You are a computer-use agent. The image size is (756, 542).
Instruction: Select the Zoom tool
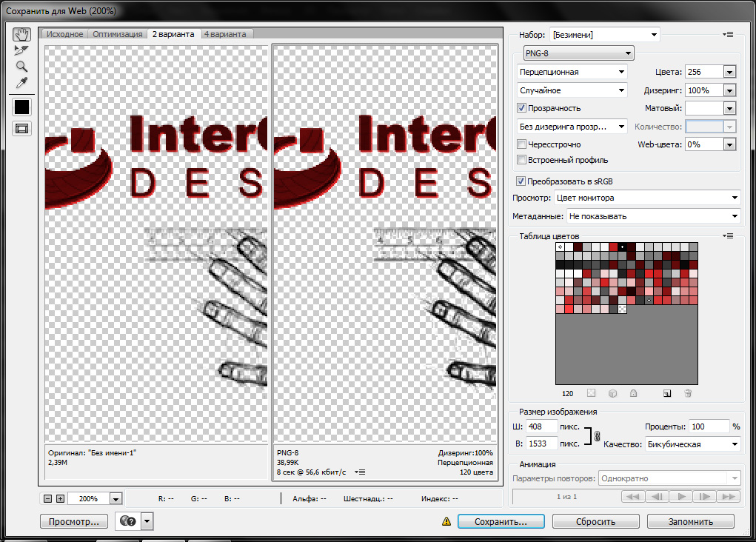21,67
